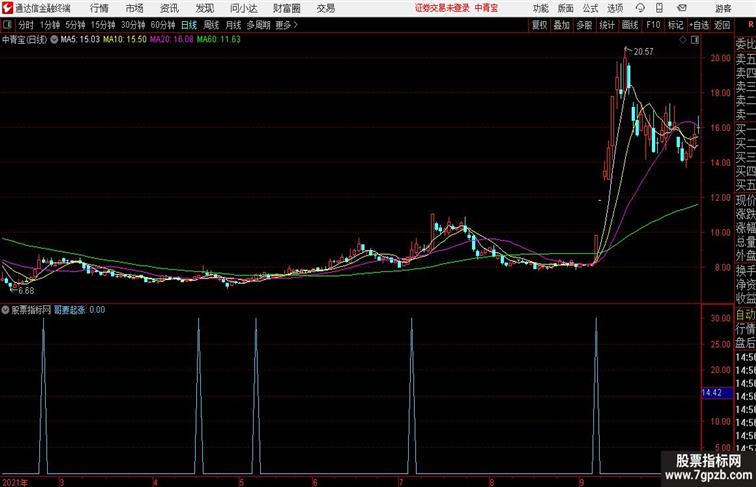Open the 发现 menu
The width and height of the screenshot is (756, 487).
[204, 8]
